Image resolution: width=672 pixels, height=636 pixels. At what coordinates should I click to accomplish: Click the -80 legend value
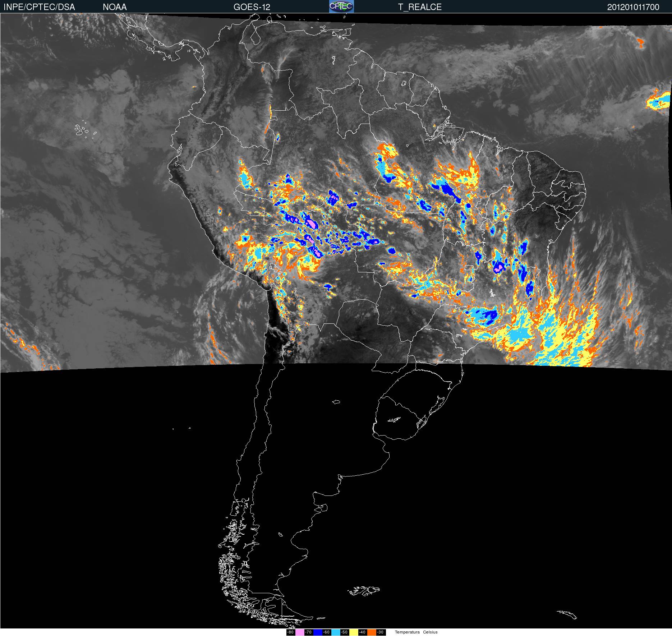[x=290, y=632]
